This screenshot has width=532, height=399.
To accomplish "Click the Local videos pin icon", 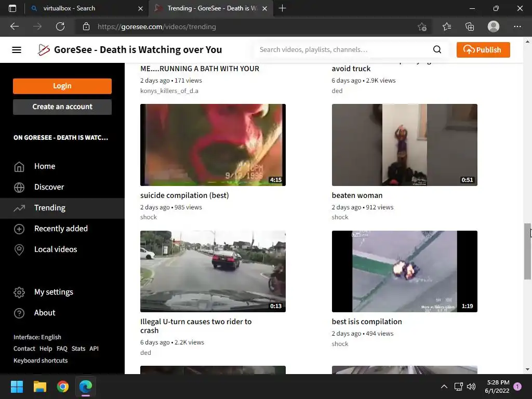I will [x=19, y=250].
